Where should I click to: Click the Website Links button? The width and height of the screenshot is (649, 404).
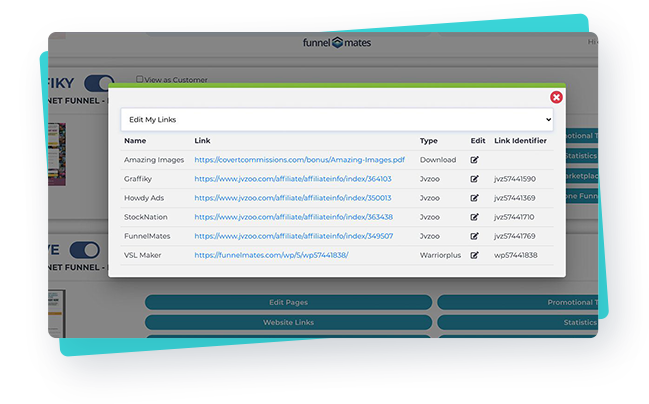[x=288, y=322]
